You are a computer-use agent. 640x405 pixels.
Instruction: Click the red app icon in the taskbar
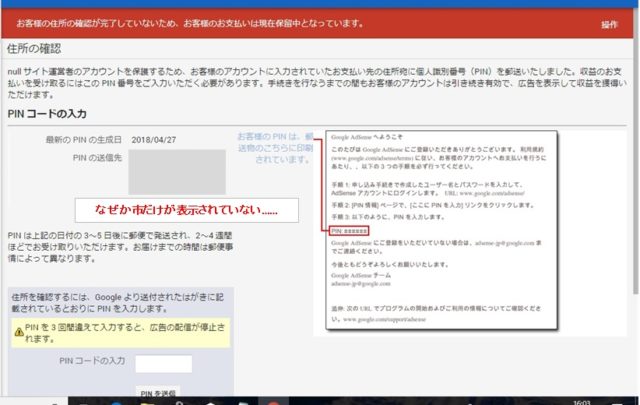(271, 400)
